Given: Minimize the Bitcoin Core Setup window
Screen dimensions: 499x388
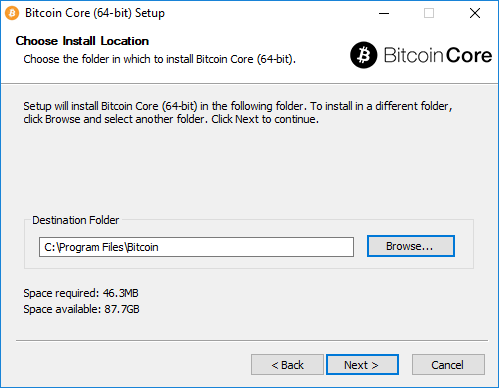Looking at the screenshot, I should (x=384, y=13).
